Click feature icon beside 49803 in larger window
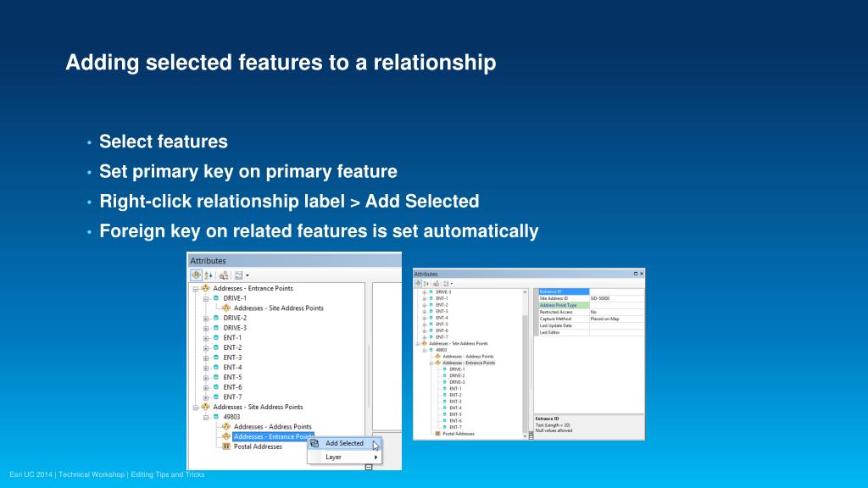Viewport: 868px width, 488px height. (216, 417)
